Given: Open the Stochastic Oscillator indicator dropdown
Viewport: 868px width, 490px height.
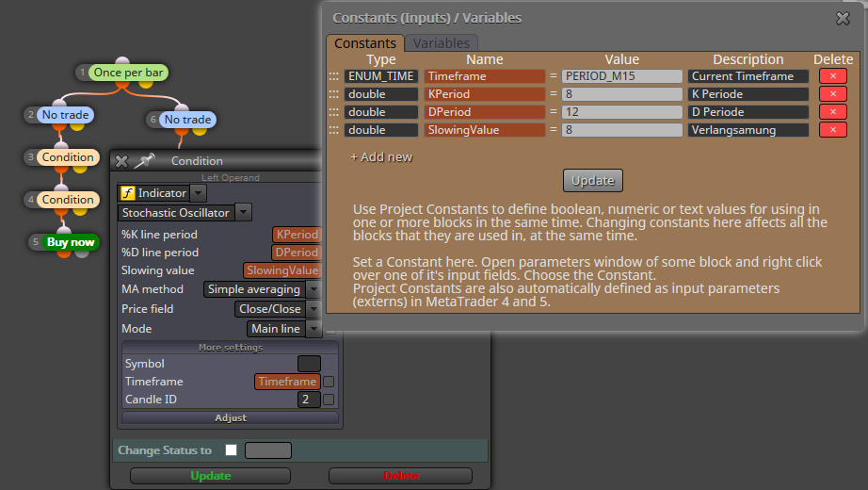Looking at the screenshot, I should click(x=244, y=212).
